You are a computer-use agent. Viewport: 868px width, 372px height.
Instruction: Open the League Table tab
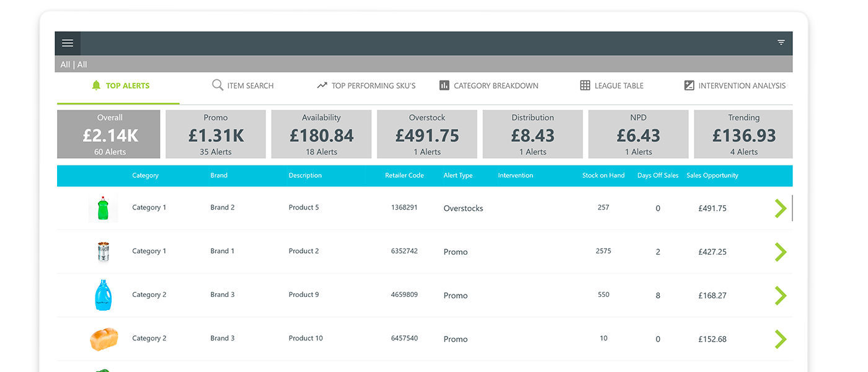pyautogui.click(x=612, y=86)
